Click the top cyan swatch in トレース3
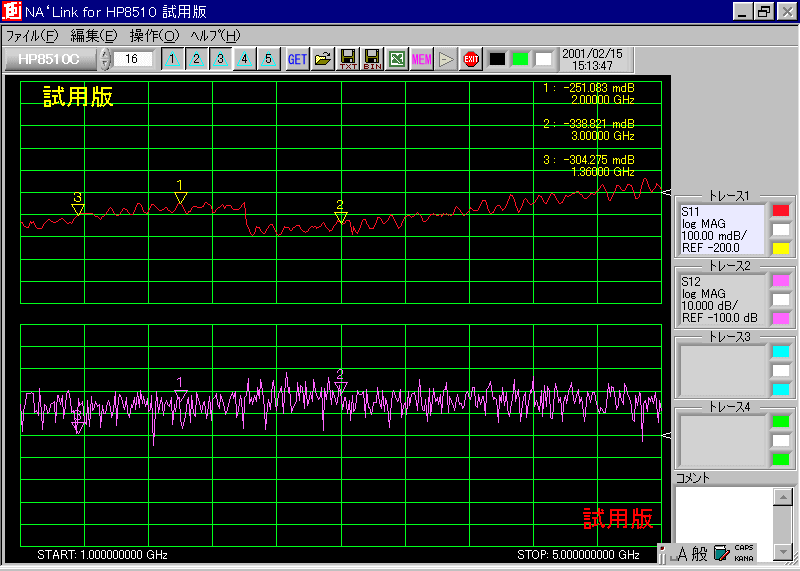This screenshot has width=800, height=571. coord(781,352)
